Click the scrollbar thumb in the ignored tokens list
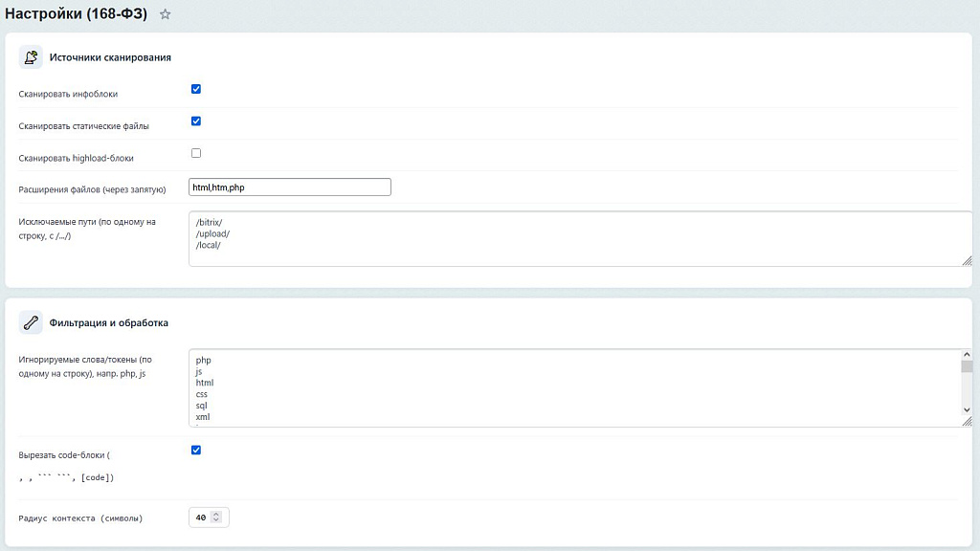This screenshot has height=551, width=980. point(967,365)
